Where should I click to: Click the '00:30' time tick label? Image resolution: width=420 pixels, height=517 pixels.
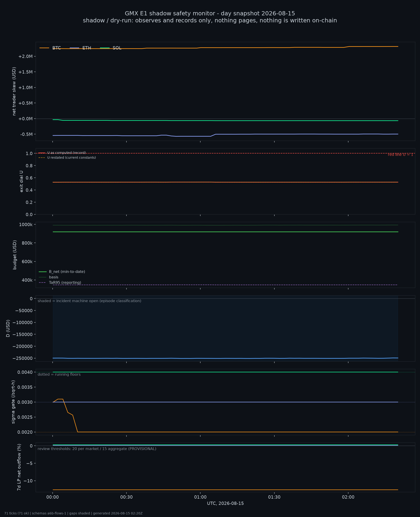click(126, 497)
